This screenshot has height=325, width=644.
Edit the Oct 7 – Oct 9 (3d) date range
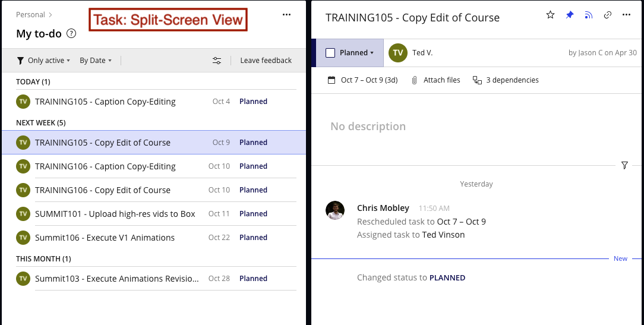[370, 80]
